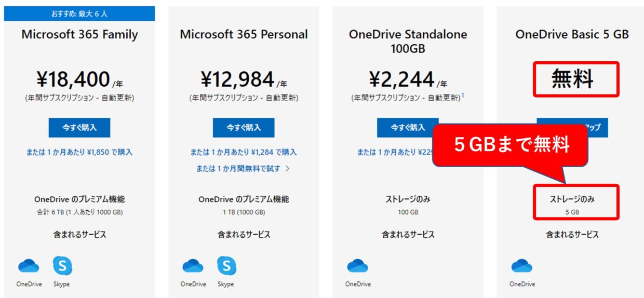Buy Microsoft 365 Family with 今すぐ購入

[79, 127]
